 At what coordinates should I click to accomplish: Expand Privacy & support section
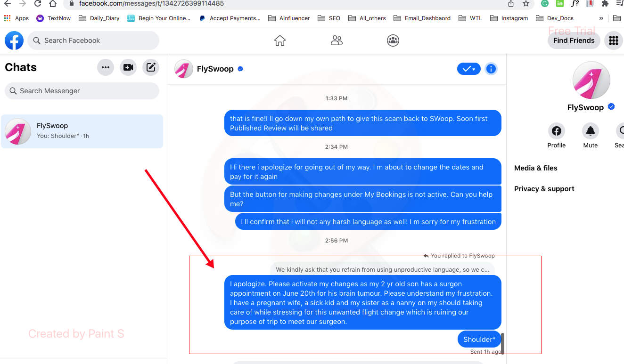pyautogui.click(x=544, y=189)
